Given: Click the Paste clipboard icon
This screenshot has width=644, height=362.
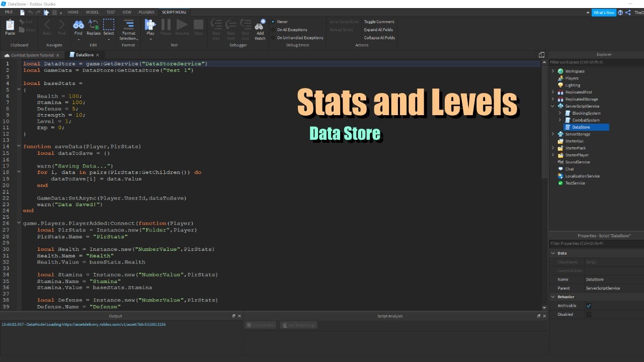Looking at the screenshot, I should pyautogui.click(x=10, y=25).
